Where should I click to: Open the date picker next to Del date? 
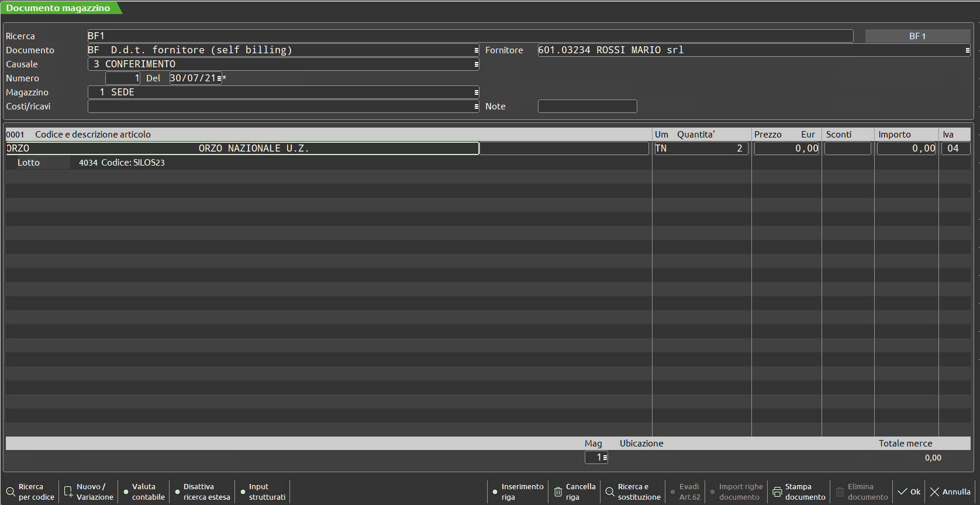pos(219,78)
